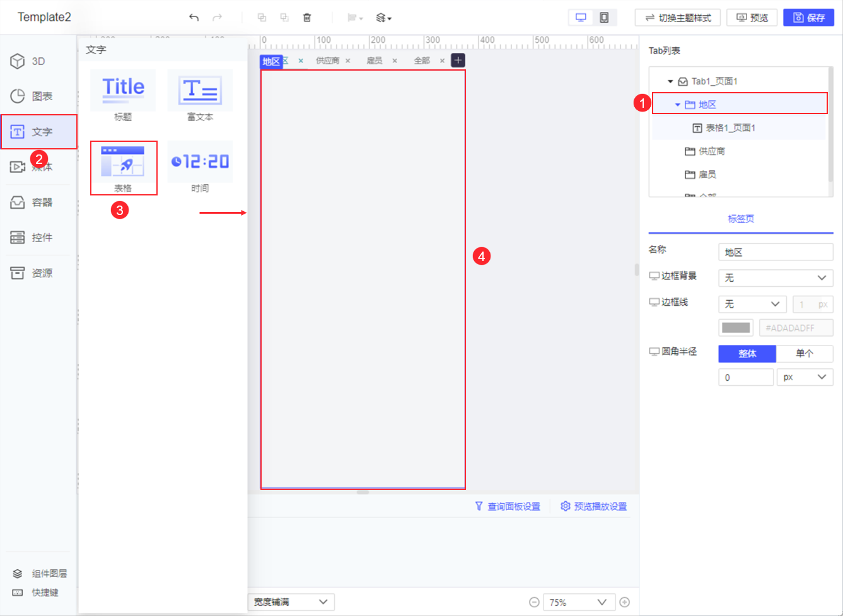Open the 标签页 properties tab
843x616 pixels.
pyautogui.click(x=741, y=219)
